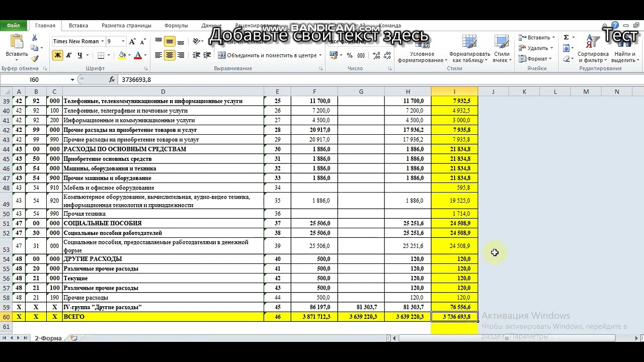Image resolution: width=644 pixels, height=362 pixels.
Task: Toggle bold Ж formatting
Action: click(58, 55)
